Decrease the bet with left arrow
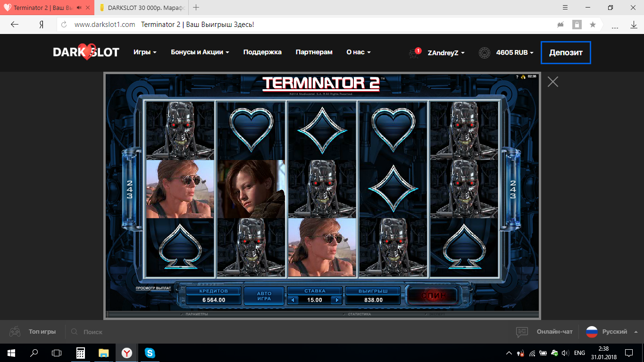 tap(293, 300)
